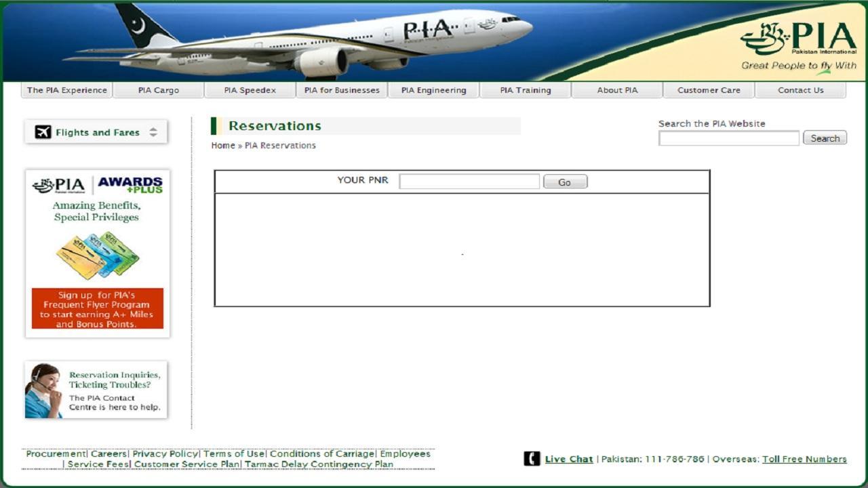Click the up-down arrows on Flights and Fares
Viewport: 868px width, 488px height.
153,131
